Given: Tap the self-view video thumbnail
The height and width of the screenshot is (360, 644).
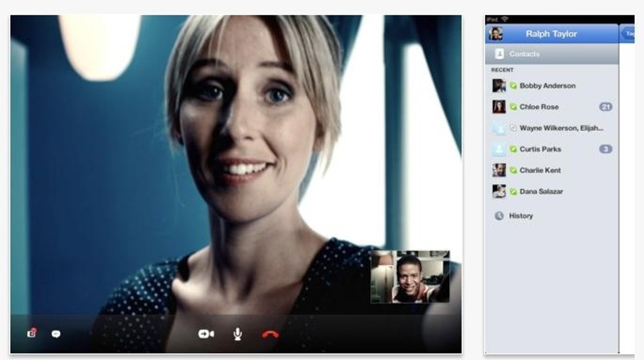Looking at the screenshot, I should pyautogui.click(x=410, y=277).
